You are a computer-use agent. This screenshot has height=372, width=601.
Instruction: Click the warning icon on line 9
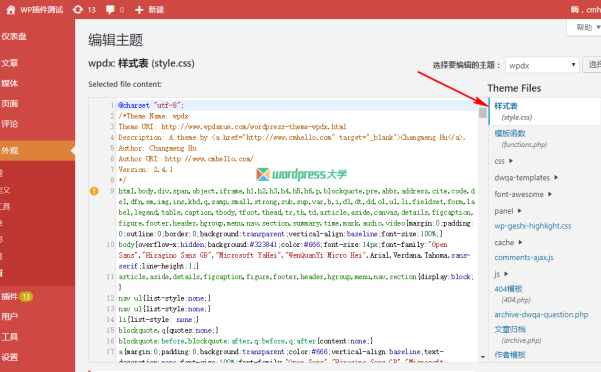tap(94, 191)
